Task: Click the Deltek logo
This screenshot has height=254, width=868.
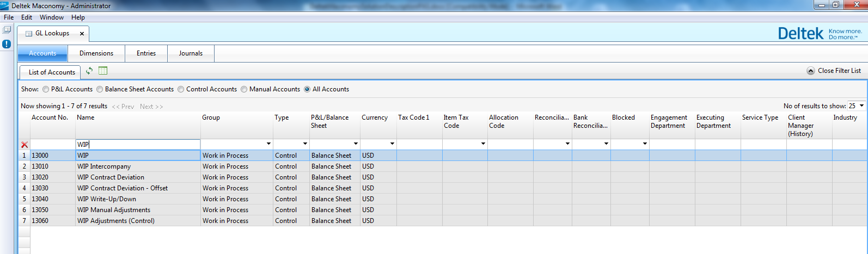Action: (800, 34)
